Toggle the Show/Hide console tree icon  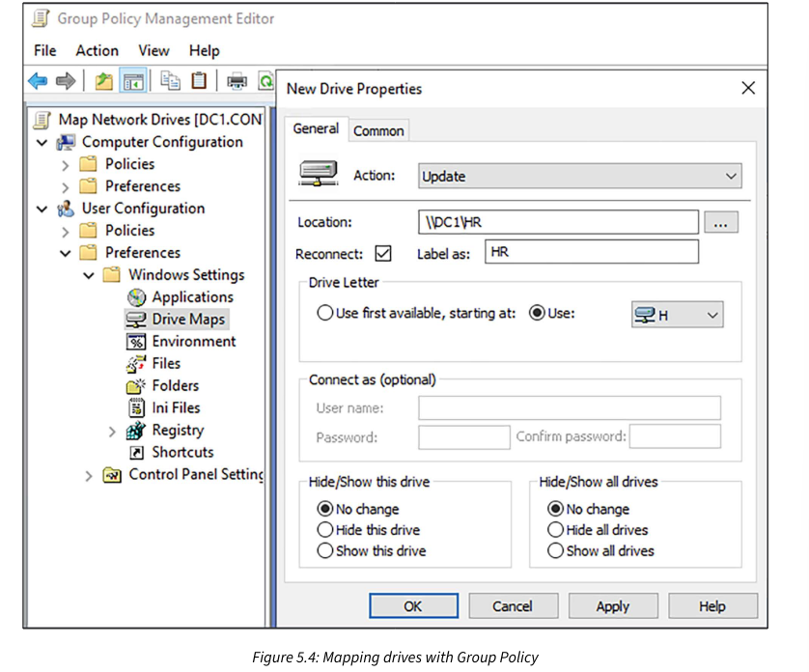coord(133,81)
